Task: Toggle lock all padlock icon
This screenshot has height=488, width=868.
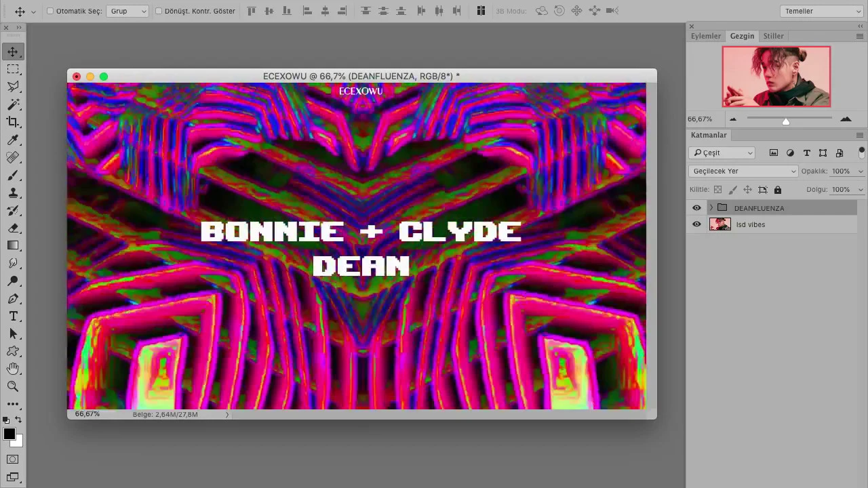Action: tap(778, 190)
